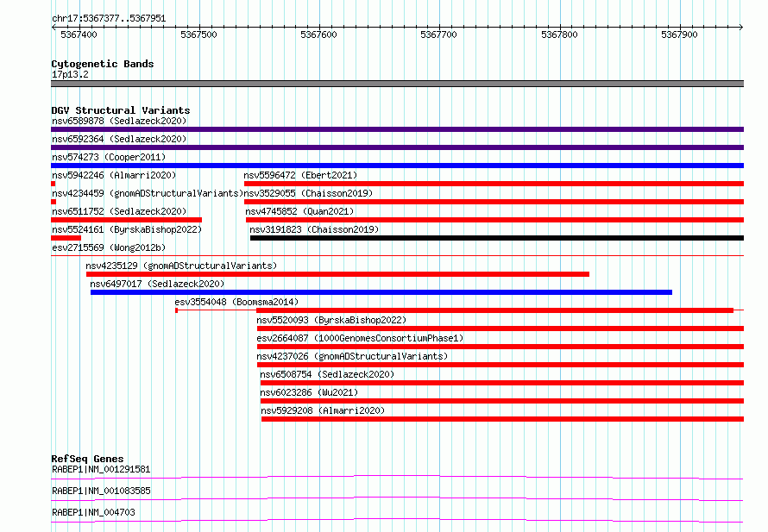The image size is (768, 532).
Task: Click the DGV Structural Variants track title
Action: [x=121, y=110]
